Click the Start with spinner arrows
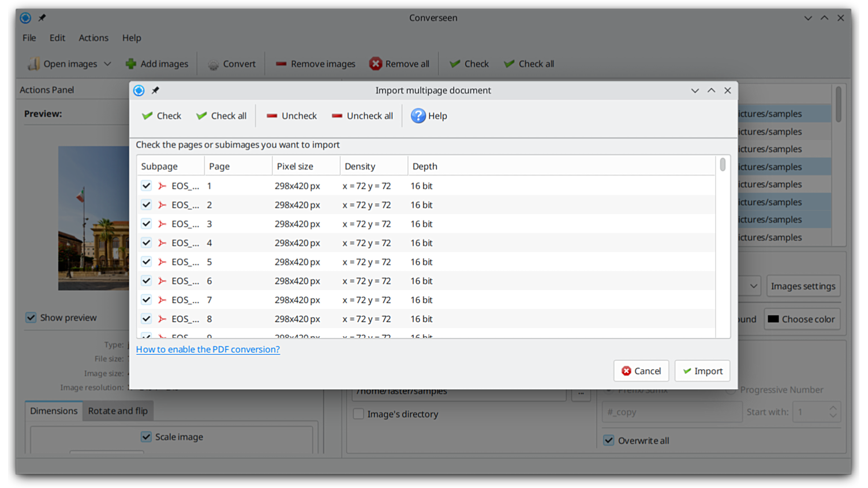The image size is (868, 488). [833, 412]
